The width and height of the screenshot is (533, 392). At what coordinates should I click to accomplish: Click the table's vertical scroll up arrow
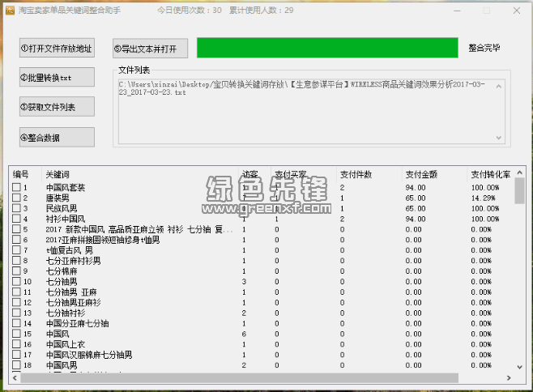(520, 173)
